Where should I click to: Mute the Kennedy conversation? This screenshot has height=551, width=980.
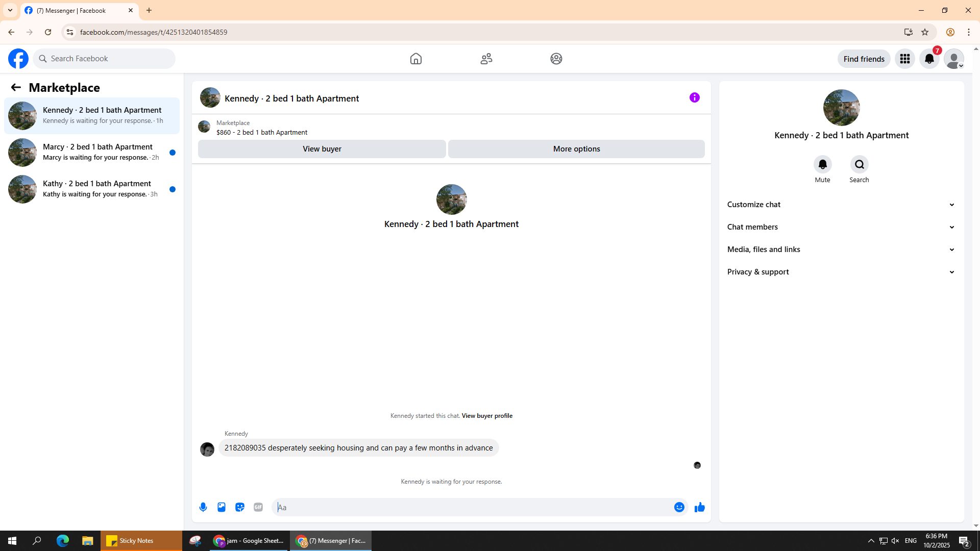pyautogui.click(x=822, y=164)
